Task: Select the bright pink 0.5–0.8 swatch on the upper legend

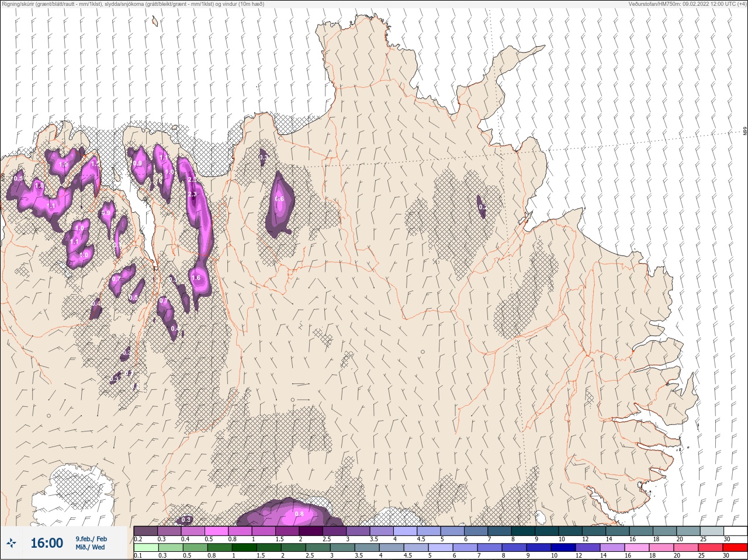Action: (216, 531)
